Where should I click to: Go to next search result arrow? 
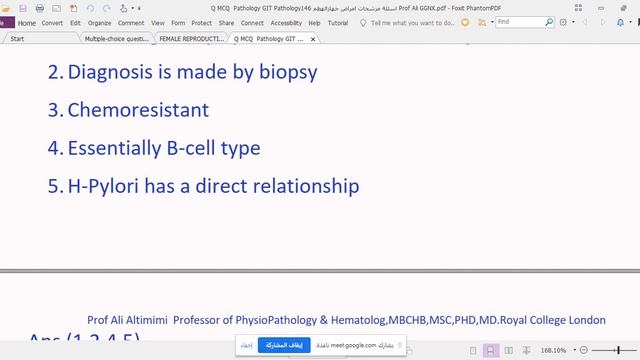click(602, 22)
